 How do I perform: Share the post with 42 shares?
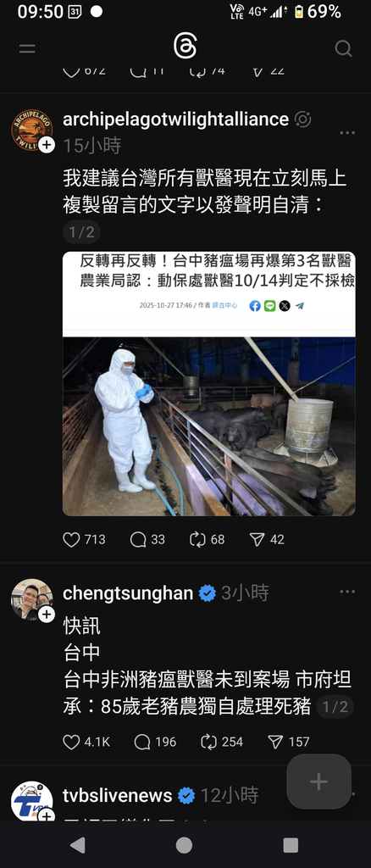point(257,539)
